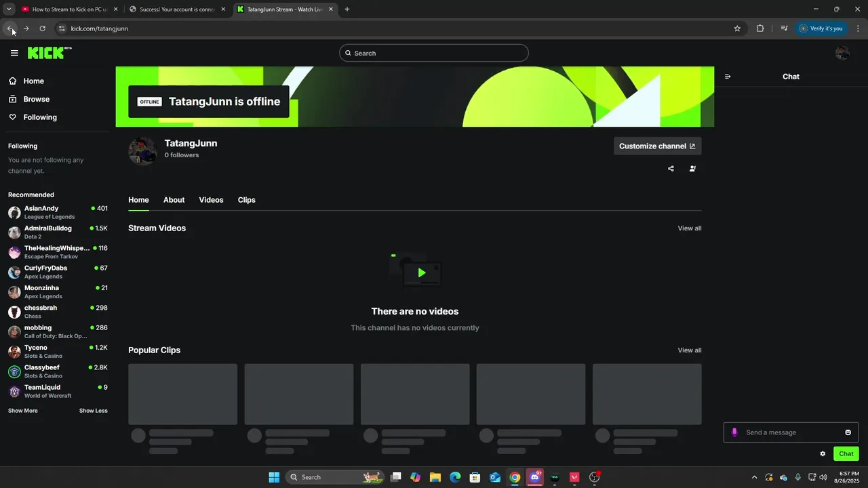Click the address bar URL
Viewport: 868px width, 488px height.
(100, 28)
